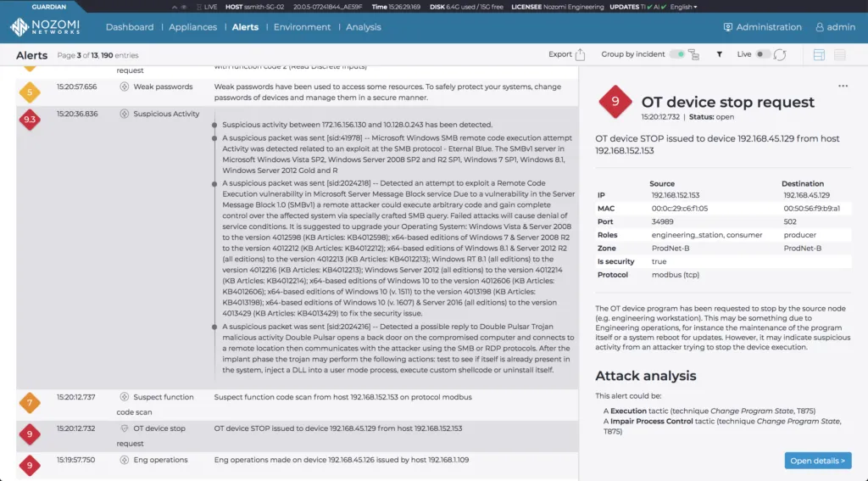The image size is (868, 481).
Task: Select the Suspicious Activity alert name
Action: pyautogui.click(x=166, y=114)
